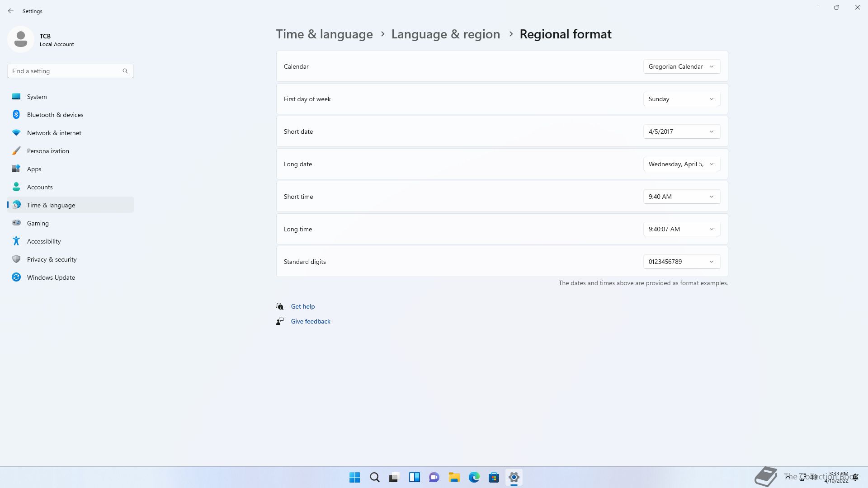This screenshot has height=488, width=868.
Task: Click the TCB Local Account name
Action: 57,40
